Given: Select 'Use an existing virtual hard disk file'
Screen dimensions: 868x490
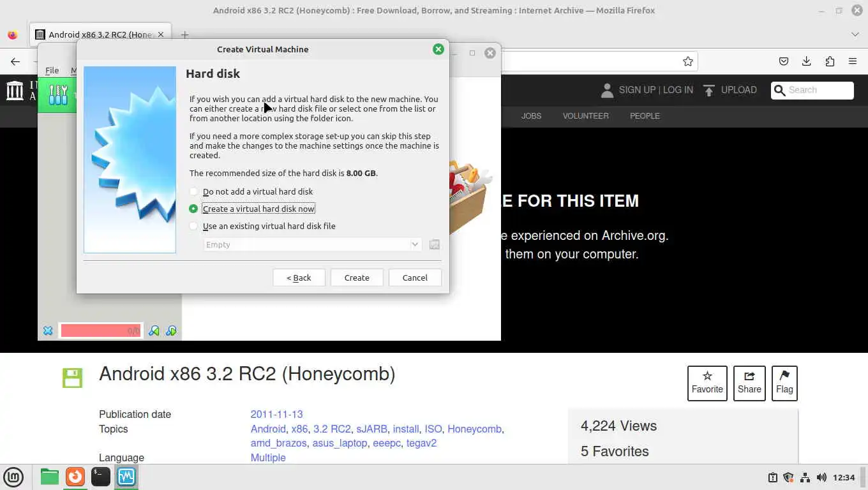Looking at the screenshot, I should 262,226.
